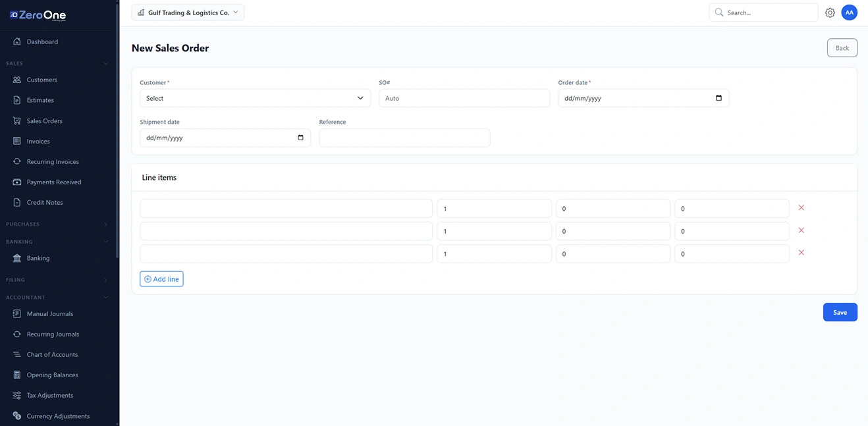The height and width of the screenshot is (426, 868).
Task: Open the Shipment date calendar picker
Action: tap(300, 138)
